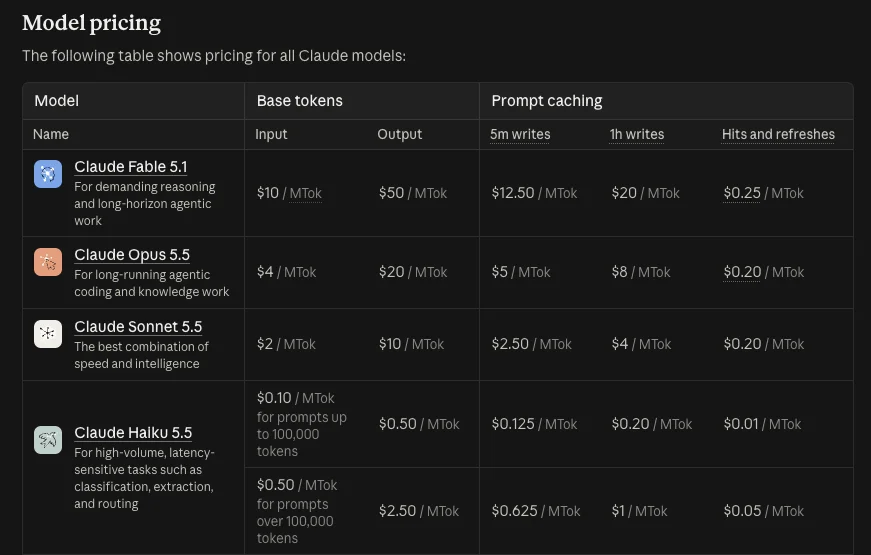Click the 'following table shows pricing' sentence
871x555 pixels.
214,56
